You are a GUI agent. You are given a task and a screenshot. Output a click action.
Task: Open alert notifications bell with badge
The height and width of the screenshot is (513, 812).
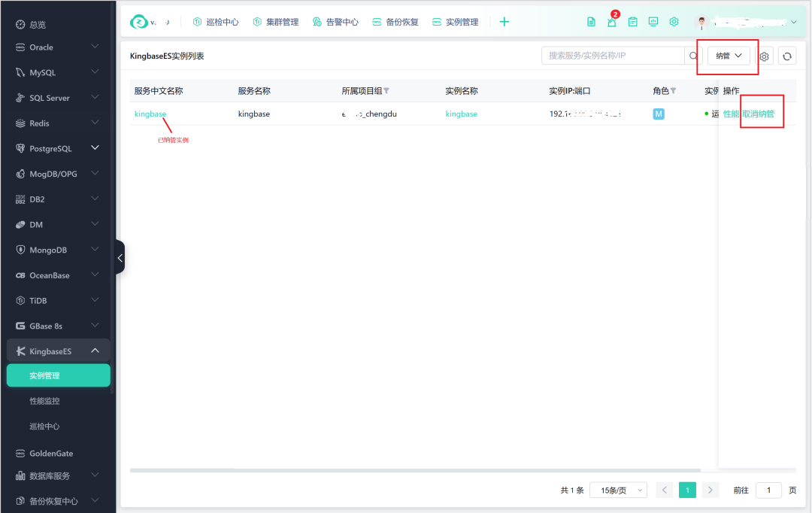pos(612,21)
